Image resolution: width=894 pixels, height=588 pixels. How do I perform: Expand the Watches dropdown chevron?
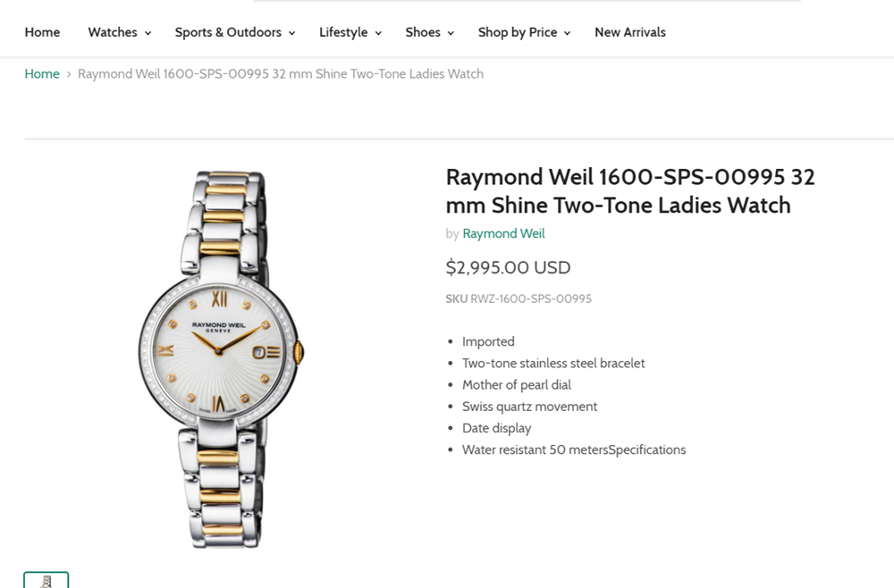(148, 33)
